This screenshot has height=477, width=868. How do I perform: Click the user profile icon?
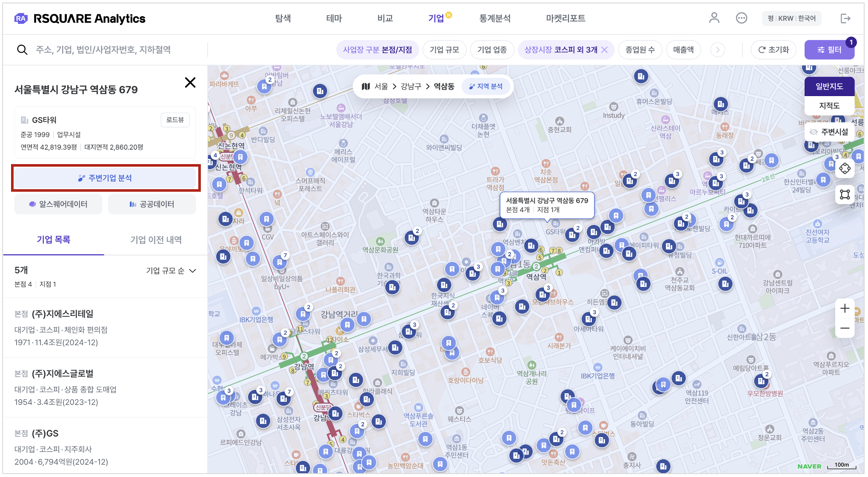714,18
